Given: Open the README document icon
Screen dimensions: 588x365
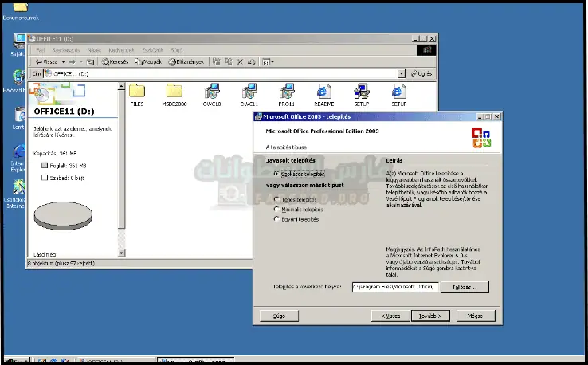Looking at the screenshot, I should [323, 92].
